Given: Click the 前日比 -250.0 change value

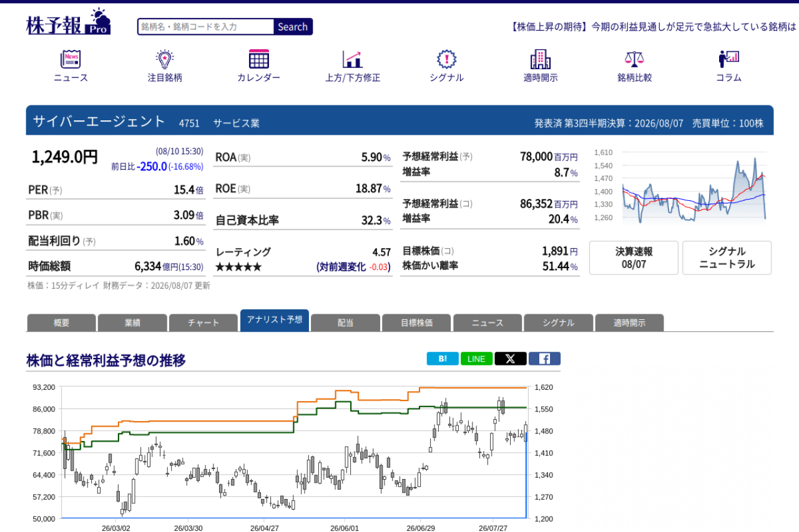Looking at the screenshot, I should coord(152,167).
